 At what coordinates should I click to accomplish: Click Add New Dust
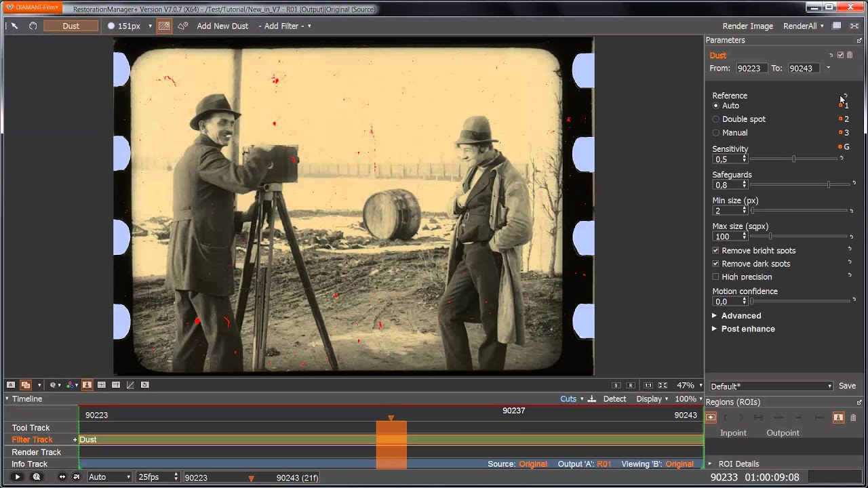click(x=222, y=26)
